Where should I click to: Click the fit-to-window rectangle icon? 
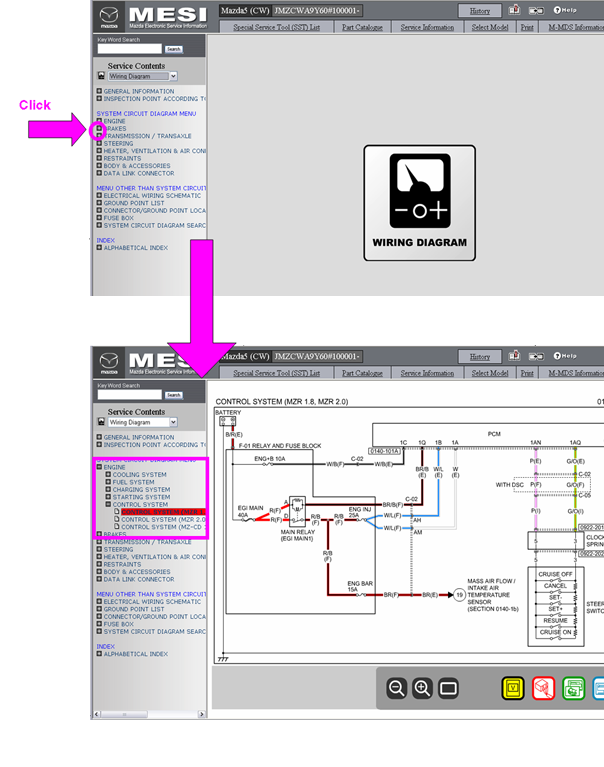click(x=448, y=688)
